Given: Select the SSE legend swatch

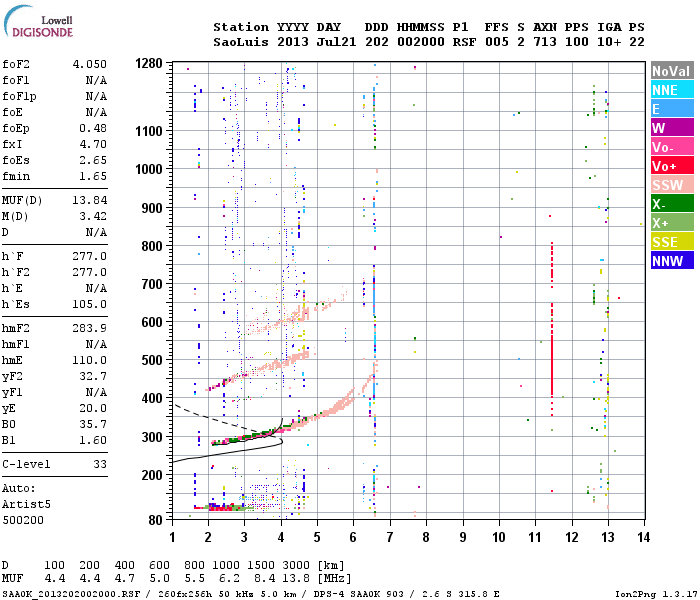Looking at the screenshot, I should (672, 242).
